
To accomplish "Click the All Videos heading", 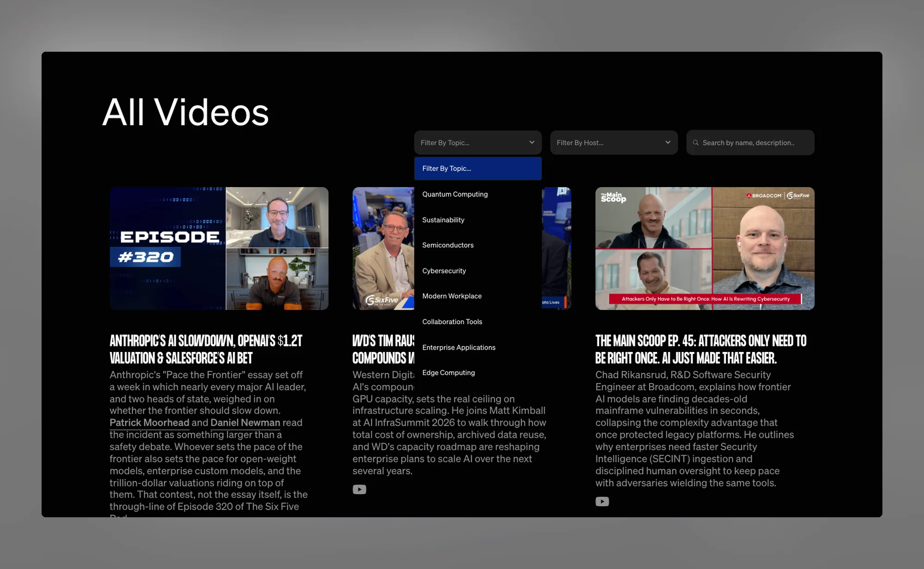I will (186, 112).
